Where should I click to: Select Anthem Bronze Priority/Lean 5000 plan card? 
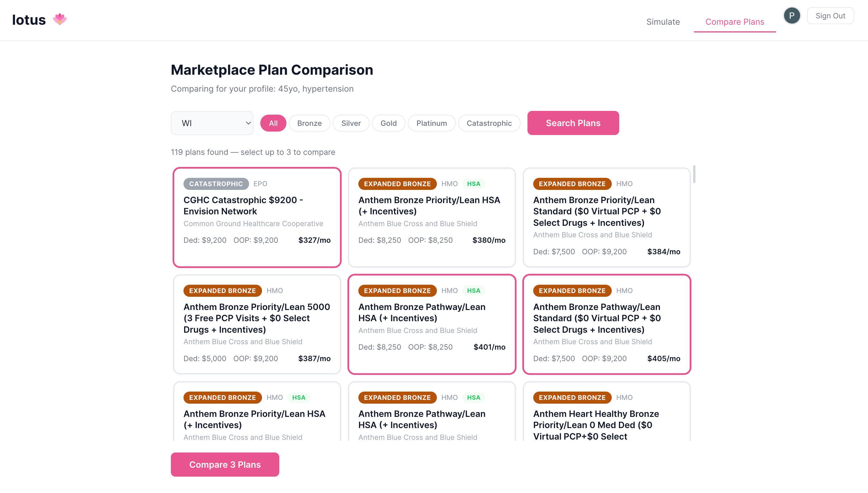click(257, 324)
